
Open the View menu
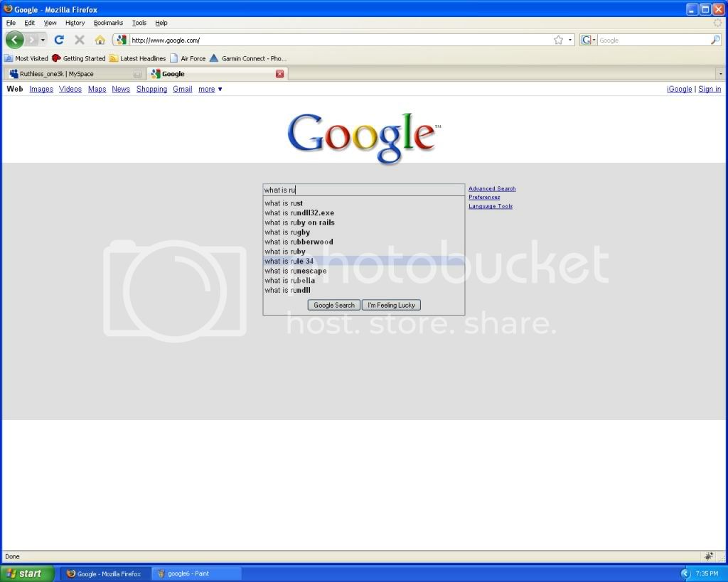[50, 23]
